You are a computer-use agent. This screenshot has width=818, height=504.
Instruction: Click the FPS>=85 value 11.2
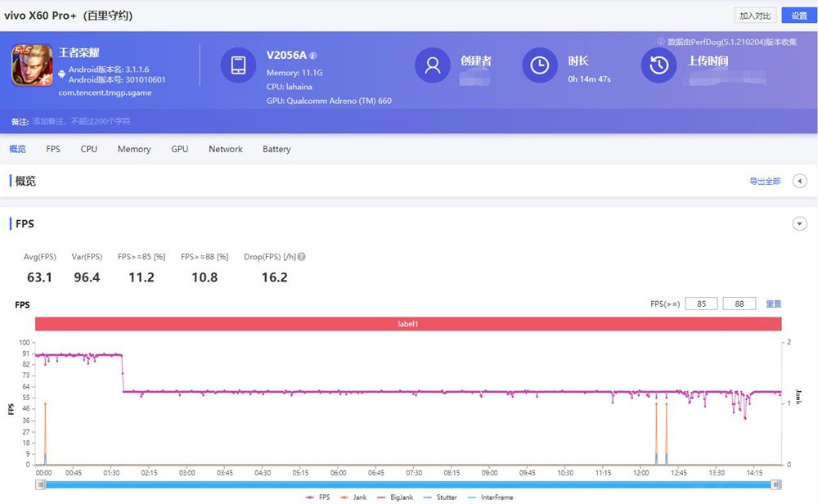(142, 277)
